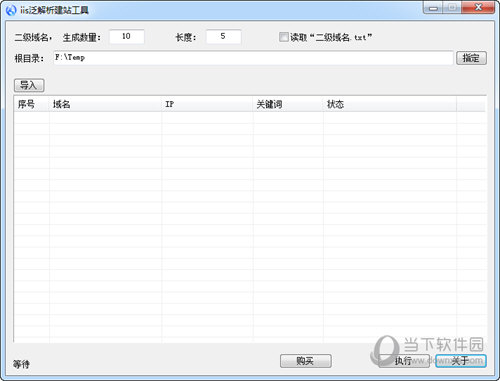Click the 根目录 path field
The image size is (500, 381).
[253, 58]
